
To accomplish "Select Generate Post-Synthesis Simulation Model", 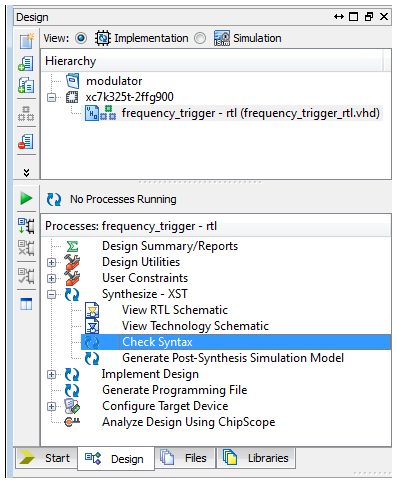I will [x=233, y=358].
